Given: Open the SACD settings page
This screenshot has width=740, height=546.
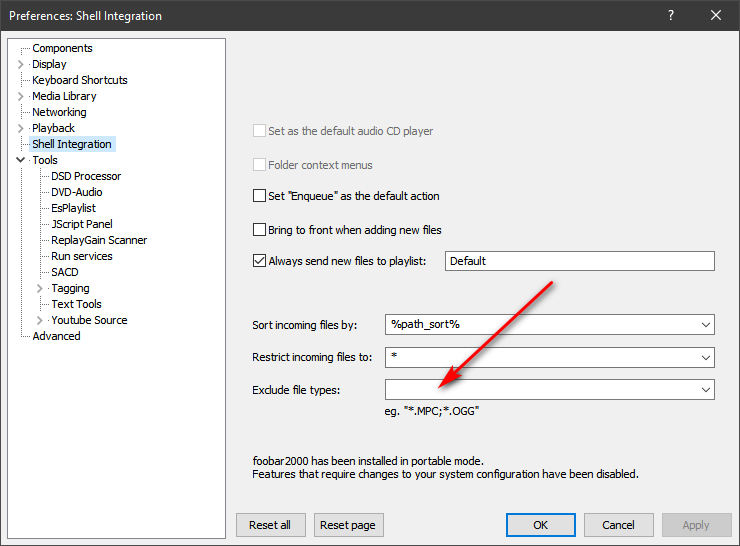Looking at the screenshot, I should [x=65, y=272].
